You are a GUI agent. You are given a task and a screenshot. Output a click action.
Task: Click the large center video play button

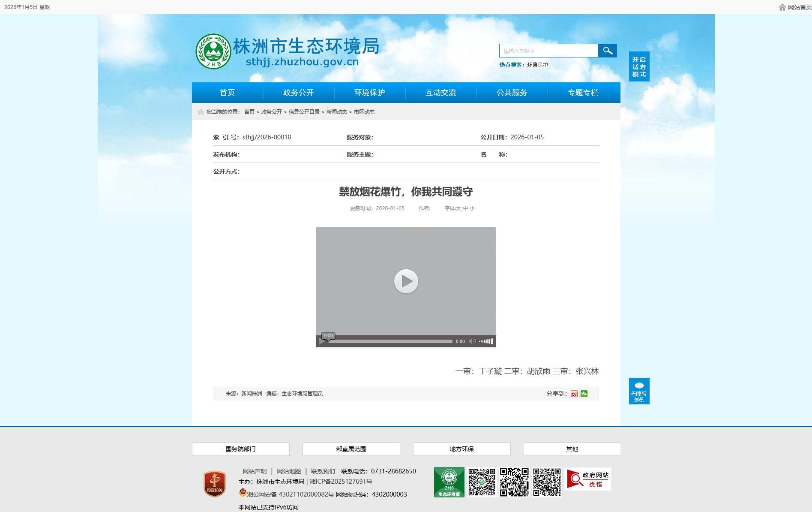(x=406, y=281)
